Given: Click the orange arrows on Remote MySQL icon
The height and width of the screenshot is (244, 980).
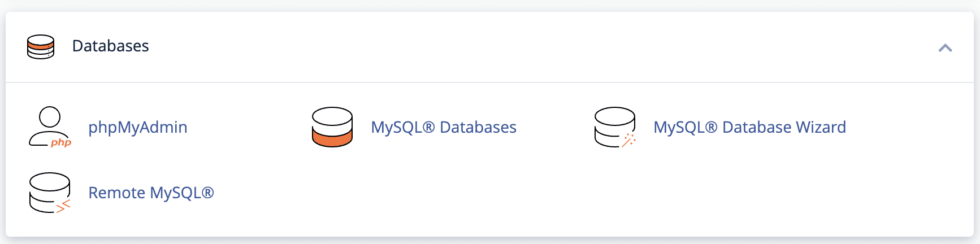Looking at the screenshot, I should pos(63,206).
